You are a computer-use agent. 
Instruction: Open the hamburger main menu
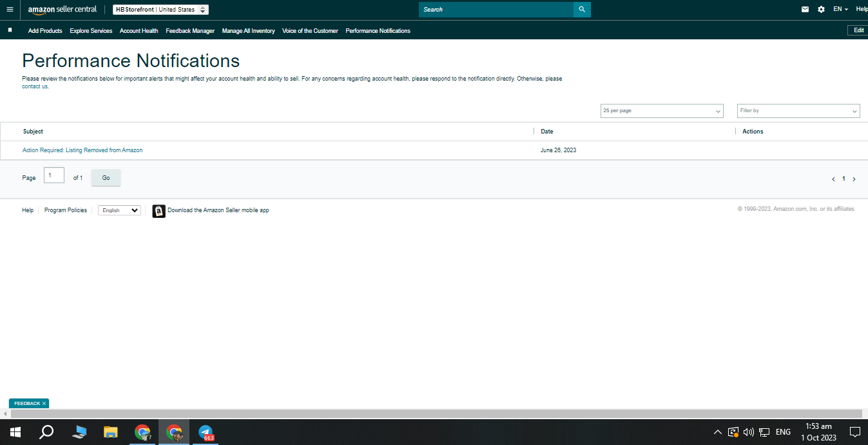10,10
